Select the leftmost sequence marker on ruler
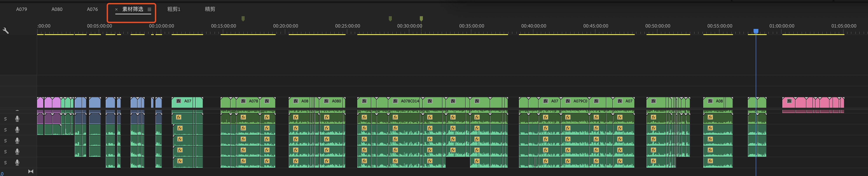868x176 pixels. point(243,19)
